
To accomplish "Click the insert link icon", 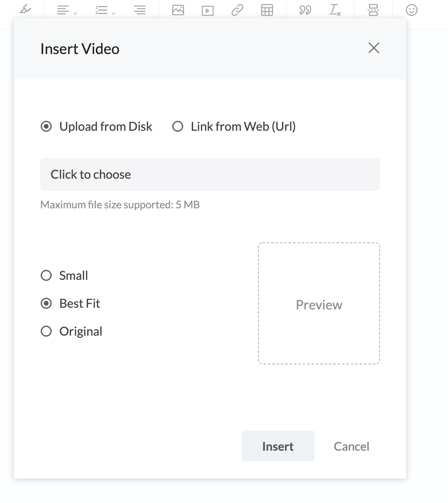I will pyautogui.click(x=238, y=10).
